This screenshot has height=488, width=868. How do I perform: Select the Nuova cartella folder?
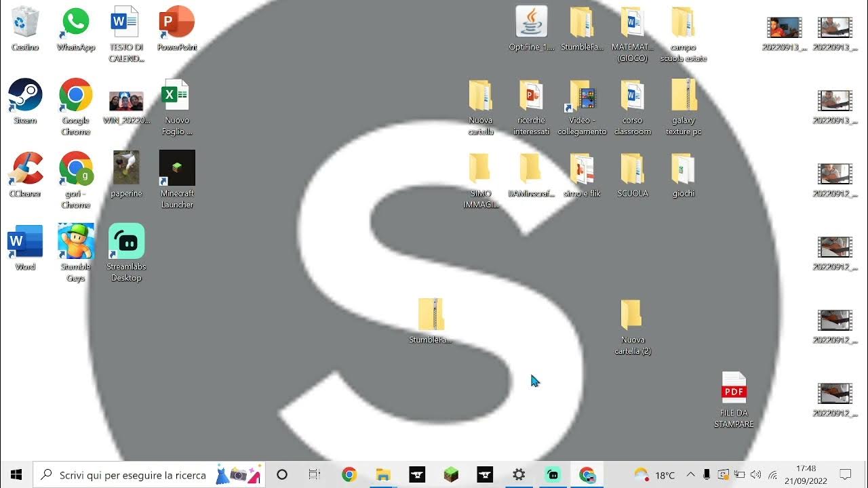(x=481, y=108)
